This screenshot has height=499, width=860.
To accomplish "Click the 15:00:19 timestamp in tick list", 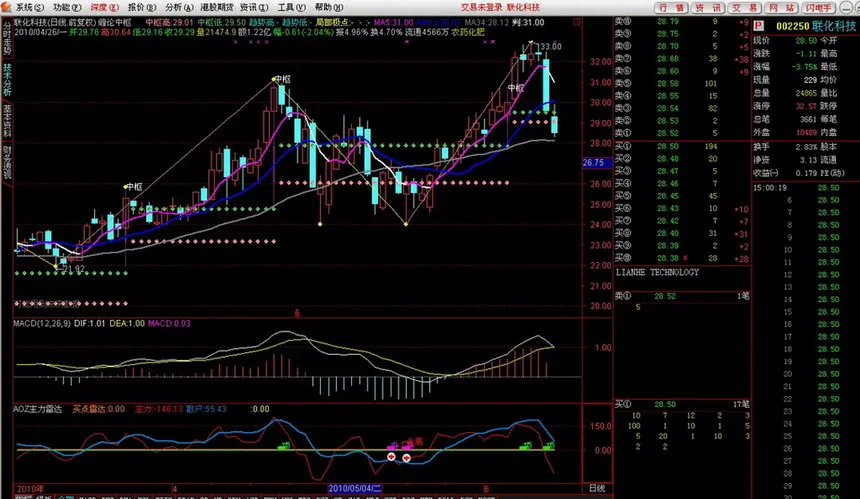I will point(770,188).
